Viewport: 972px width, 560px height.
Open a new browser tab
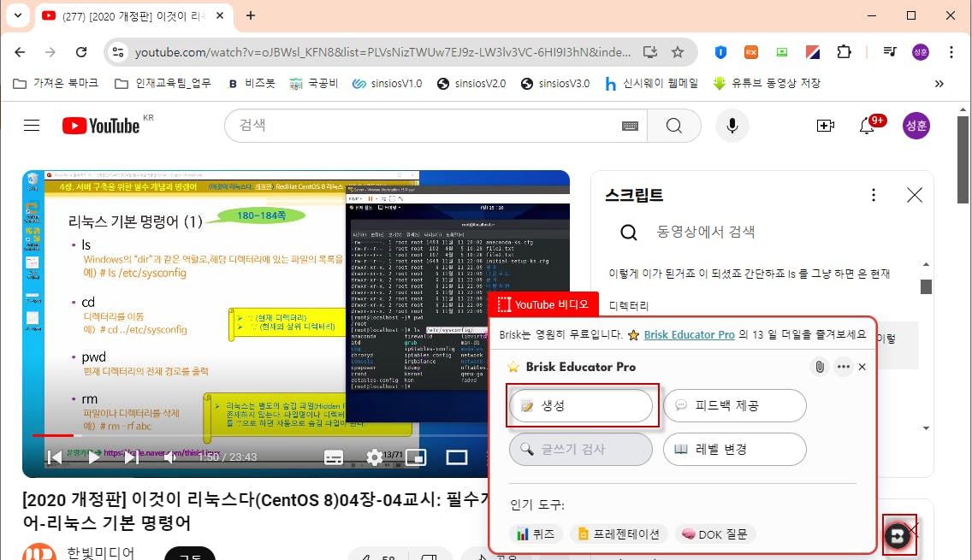[x=251, y=15]
